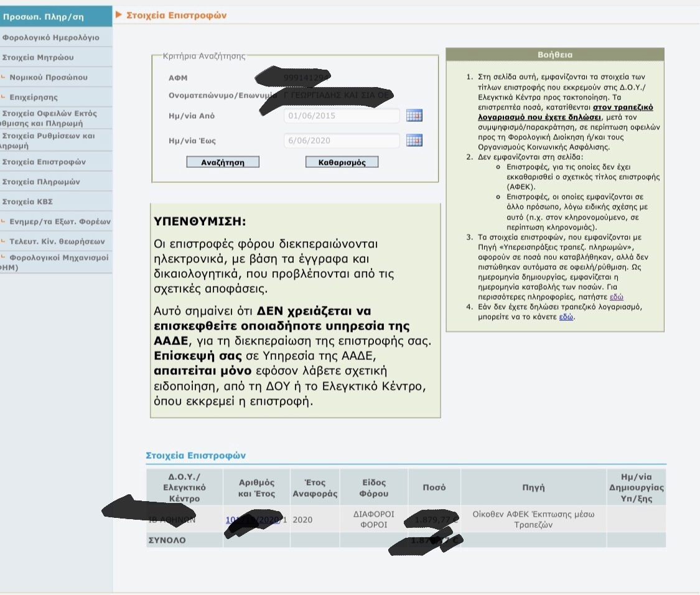Select Στοιχεία Μητρώου in sidebar

pyautogui.click(x=38, y=58)
